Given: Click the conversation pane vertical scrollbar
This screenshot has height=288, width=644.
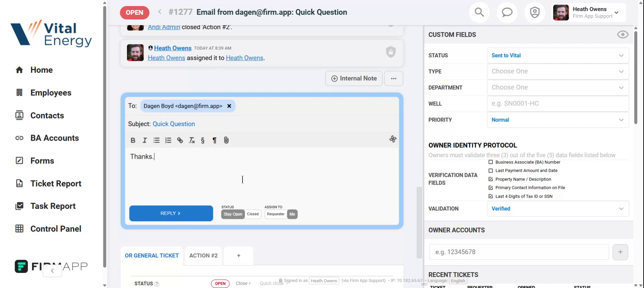Looking at the screenshot, I should click(419, 222).
